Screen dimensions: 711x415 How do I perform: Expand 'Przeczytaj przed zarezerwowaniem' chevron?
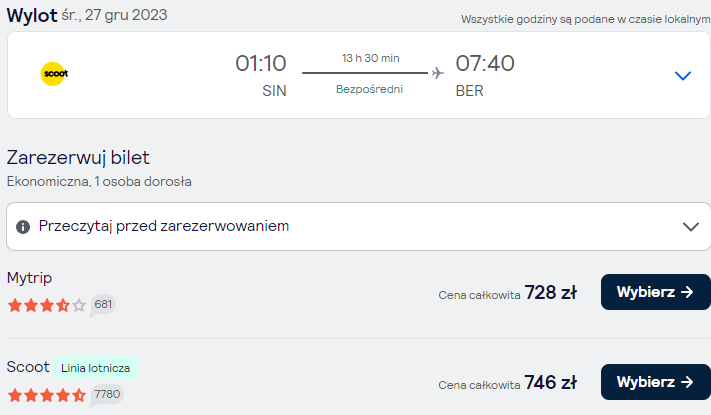(691, 226)
